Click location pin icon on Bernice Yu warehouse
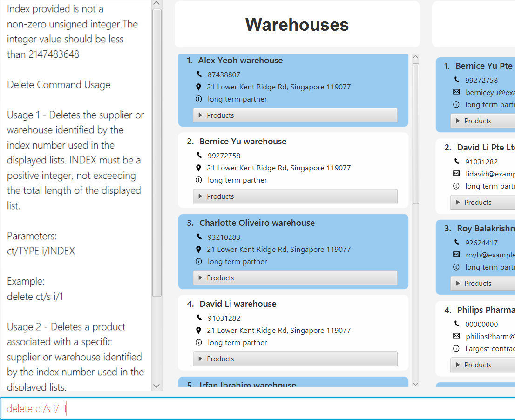This screenshot has height=420, width=515. click(x=198, y=168)
